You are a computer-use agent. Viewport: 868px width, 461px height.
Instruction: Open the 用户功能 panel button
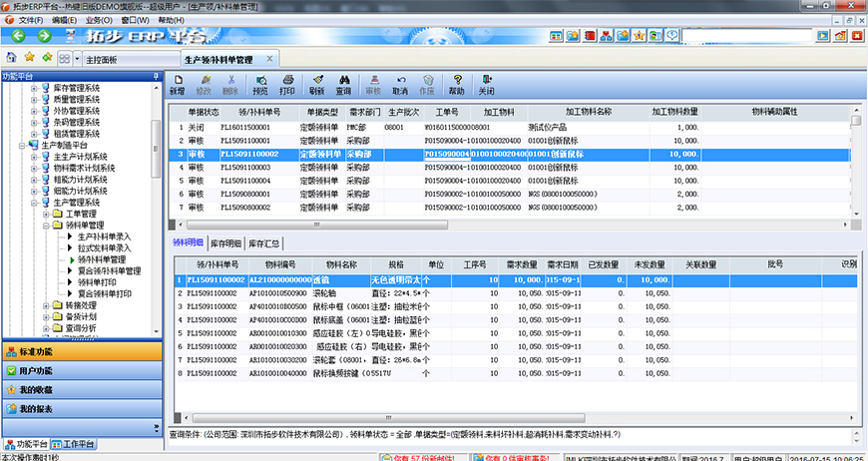tap(80, 370)
